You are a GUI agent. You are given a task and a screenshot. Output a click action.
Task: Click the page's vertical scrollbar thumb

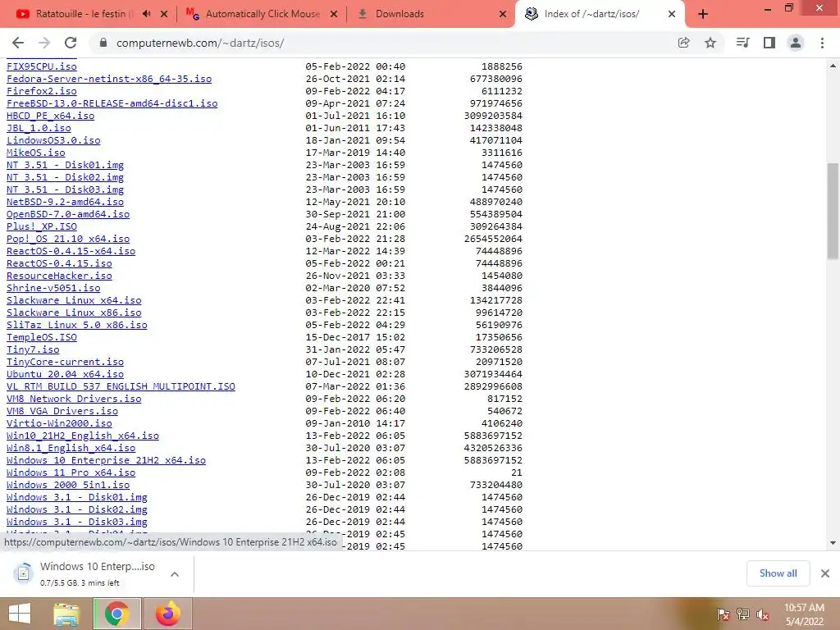point(833,211)
